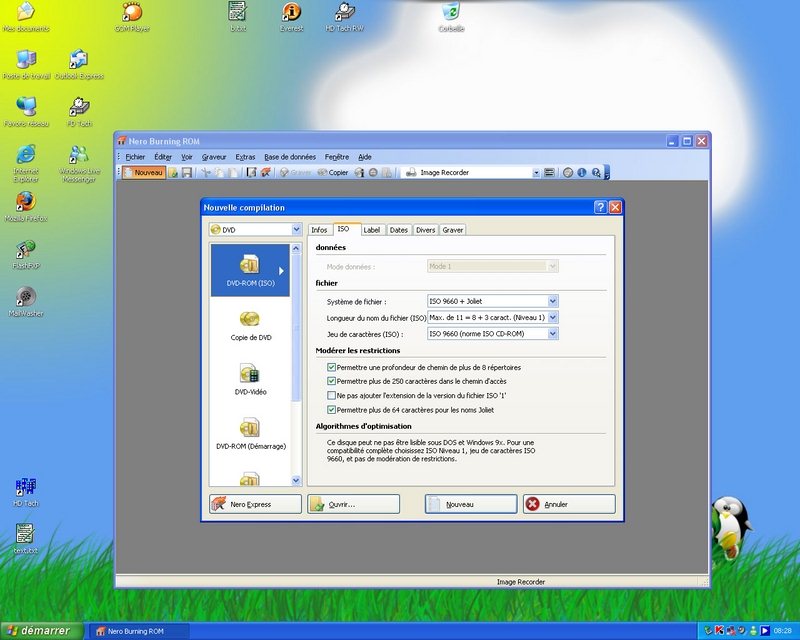The image size is (800, 640).
Task: Toggle path depth over 8 répertoires checkbox
Action: tap(332, 367)
